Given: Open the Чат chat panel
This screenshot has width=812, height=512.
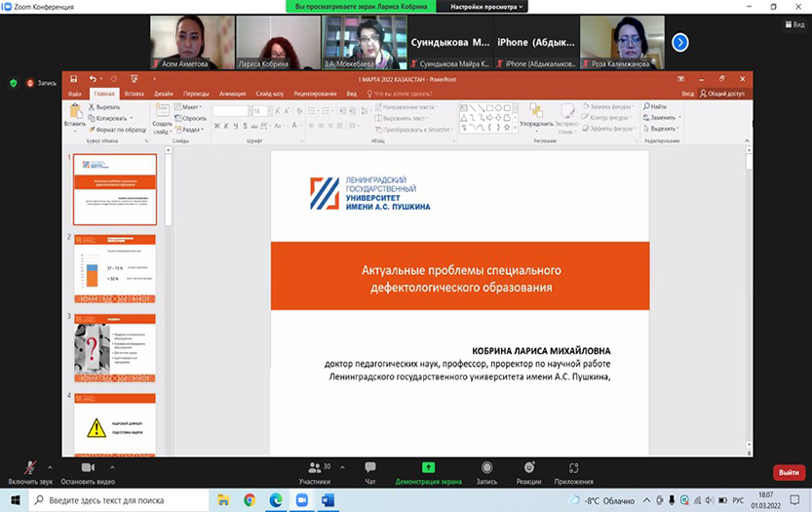Looking at the screenshot, I should click(370, 469).
